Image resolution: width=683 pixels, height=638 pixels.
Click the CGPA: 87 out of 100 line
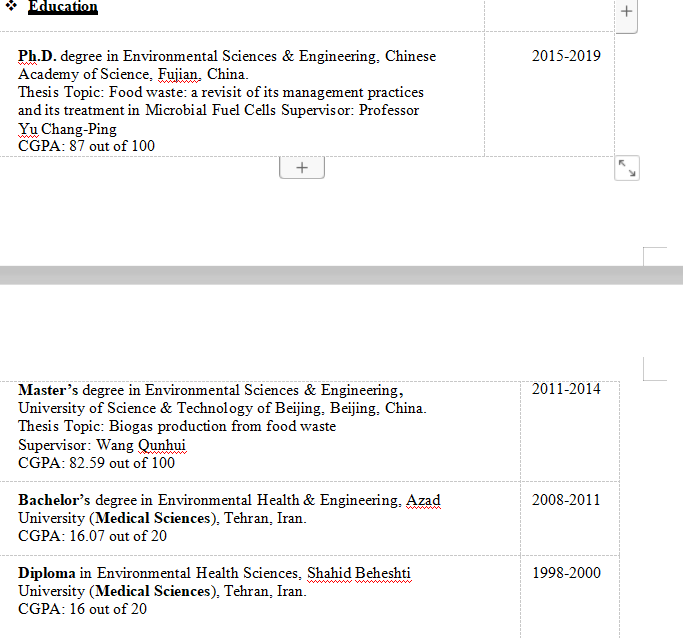[86, 146]
